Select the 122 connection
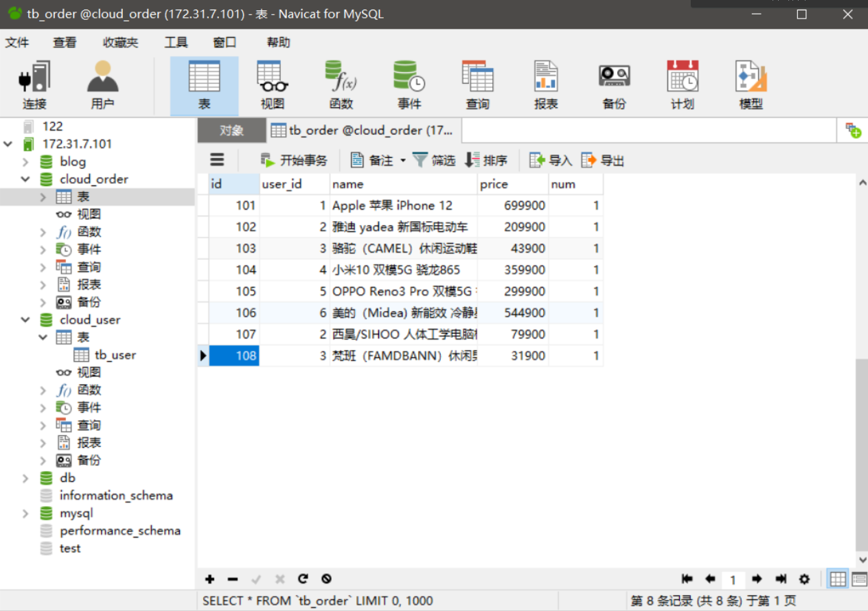 coord(43,126)
